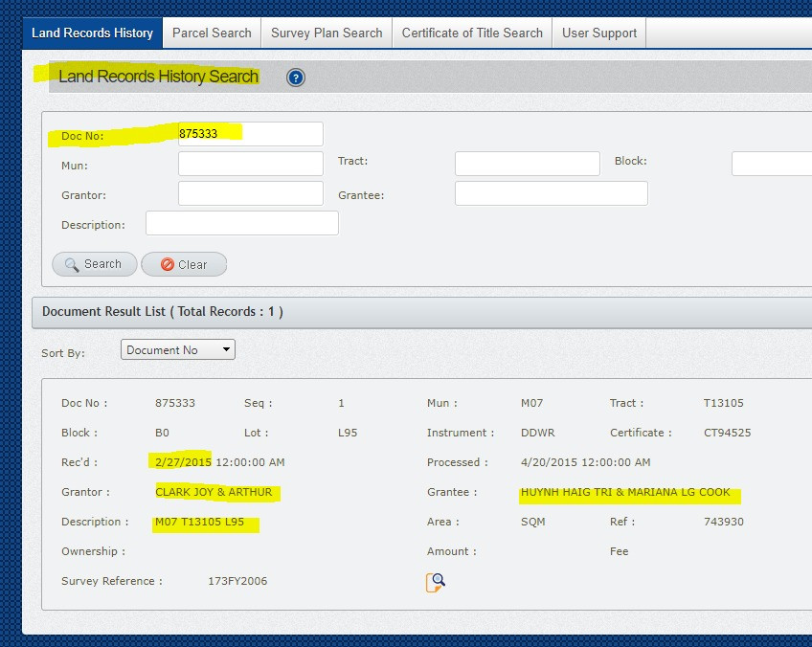Select description text M07 T13105 L95
Viewport: 812px width, 647px height.
pyautogui.click(x=199, y=522)
